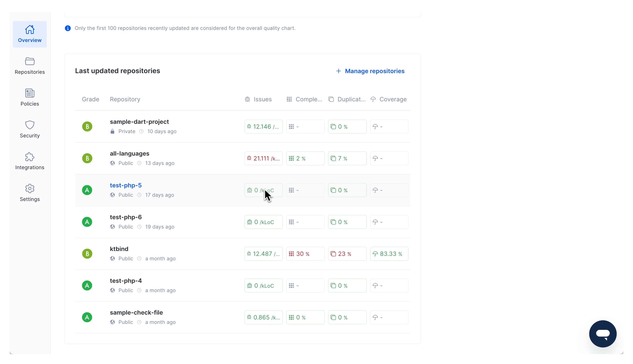This screenshot has height=364, width=633.
Task: Click Manage repositories link
Action: coord(370,71)
